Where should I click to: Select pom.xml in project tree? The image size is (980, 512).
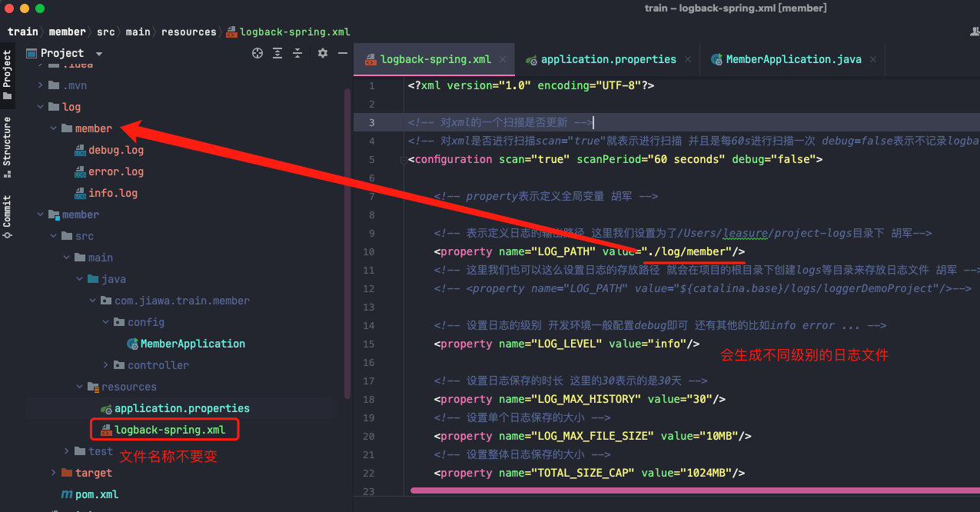tap(97, 494)
